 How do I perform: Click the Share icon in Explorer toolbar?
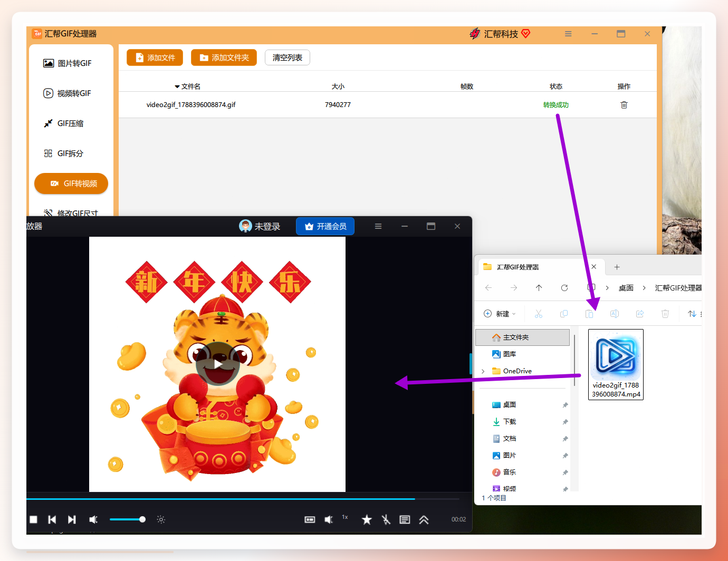[x=640, y=314]
